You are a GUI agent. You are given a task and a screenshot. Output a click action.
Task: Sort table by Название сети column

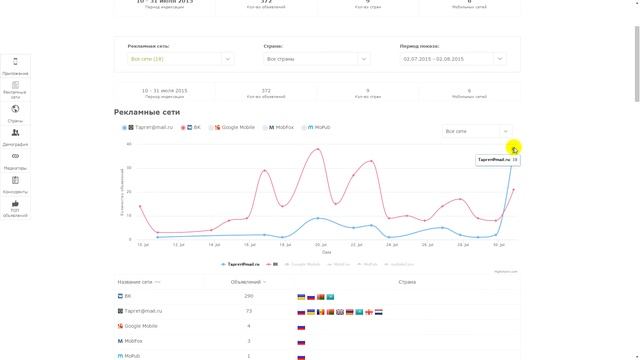click(139, 282)
